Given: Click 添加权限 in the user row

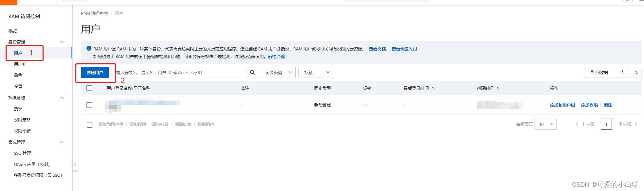Looking at the screenshot, I should (589, 105).
